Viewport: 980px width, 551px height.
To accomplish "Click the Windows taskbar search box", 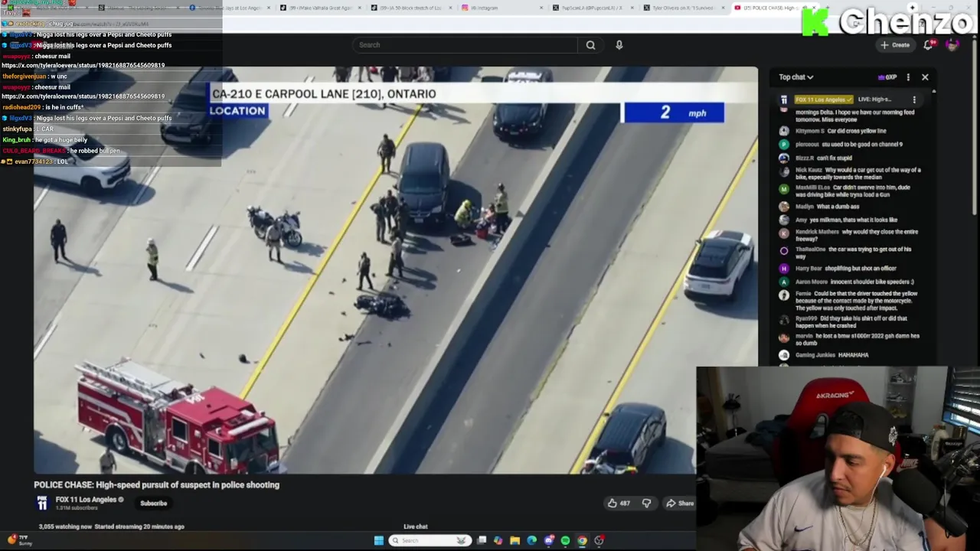I will point(429,541).
